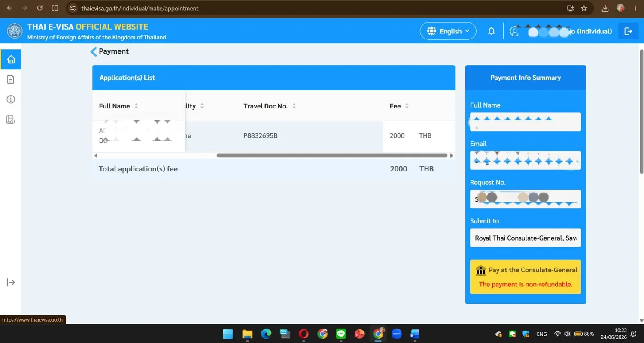The height and width of the screenshot is (343, 644).
Task: Open the Chrome three-dot menu
Action: (635, 8)
